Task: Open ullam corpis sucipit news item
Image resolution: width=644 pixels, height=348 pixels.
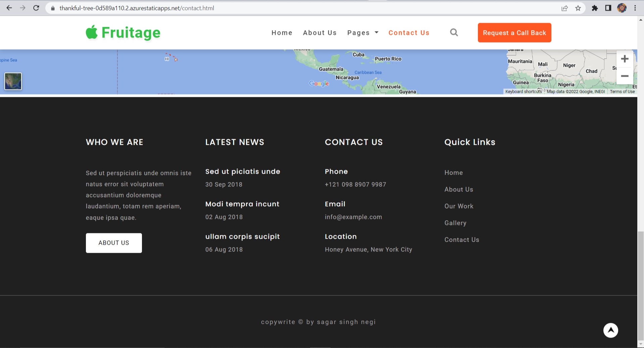Action: pyautogui.click(x=242, y=236)
